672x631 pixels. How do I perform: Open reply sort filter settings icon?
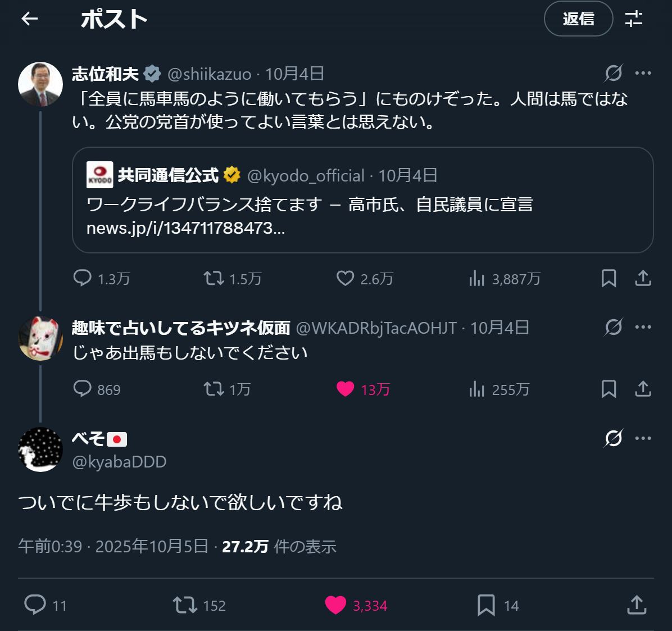click(x=634, y=19)
